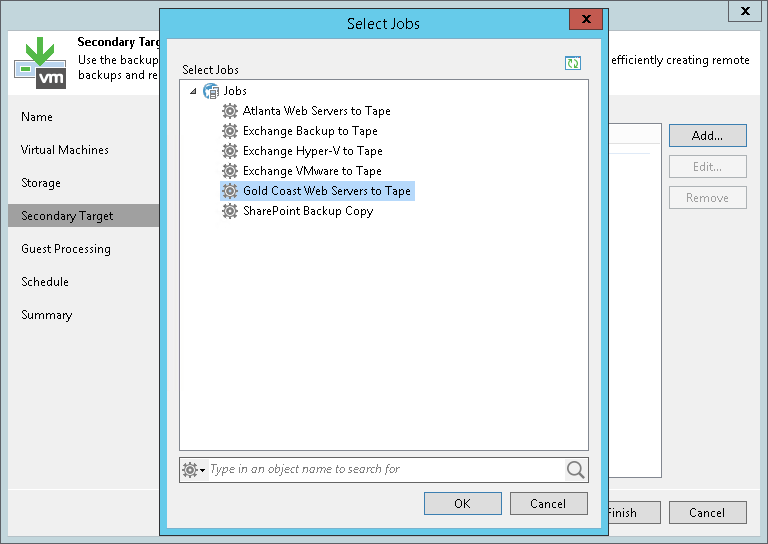Confirm selection with the OK button
Viewport: 768px width, 544px height.
coord(462,504)
